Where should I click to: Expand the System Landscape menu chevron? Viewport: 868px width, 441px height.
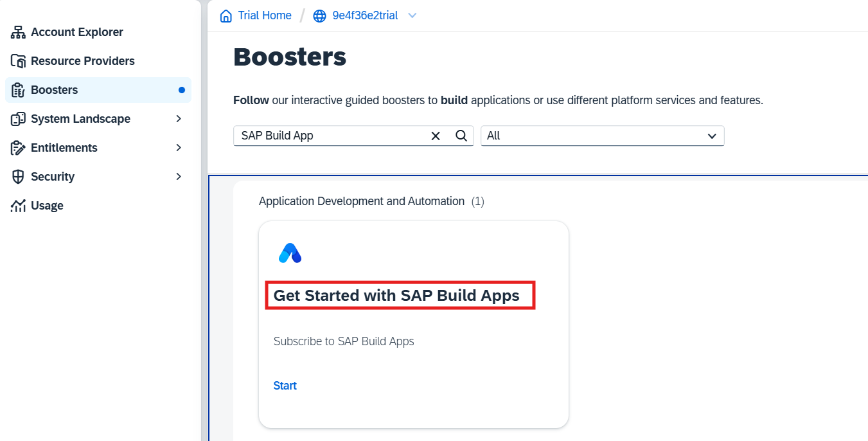click(x=179, y=119)
